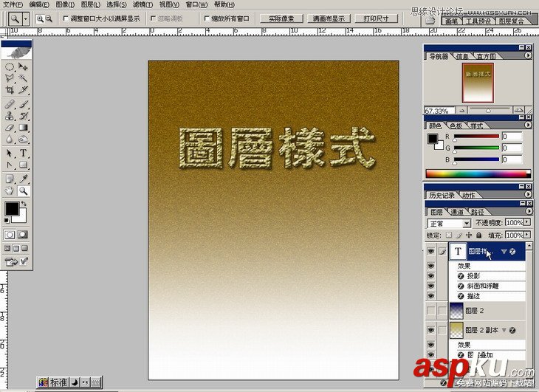Click the color spectrum ramp
The width and height of the screenshot is (539, 392).
tap(478, 173)
